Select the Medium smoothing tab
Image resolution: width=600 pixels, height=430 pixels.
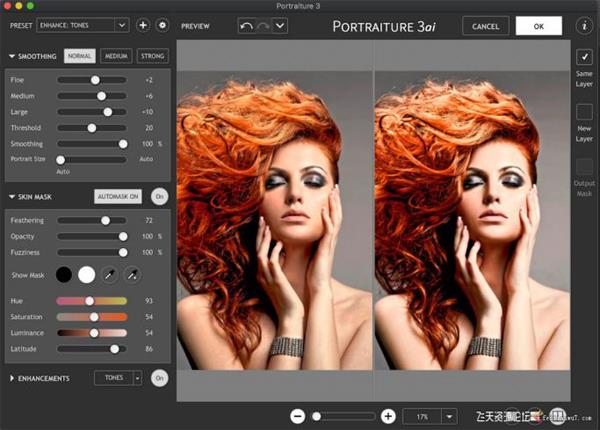116,56
